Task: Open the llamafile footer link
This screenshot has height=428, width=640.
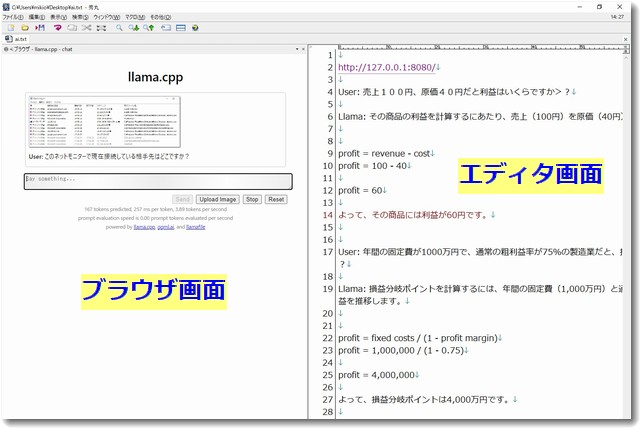Action: pos(196,227)
